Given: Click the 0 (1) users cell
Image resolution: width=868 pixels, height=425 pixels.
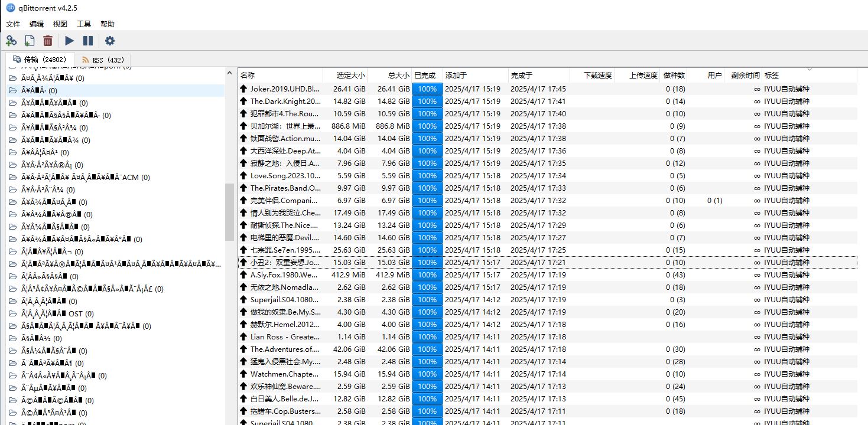Looking at the screenshot, I should point(714,200).
